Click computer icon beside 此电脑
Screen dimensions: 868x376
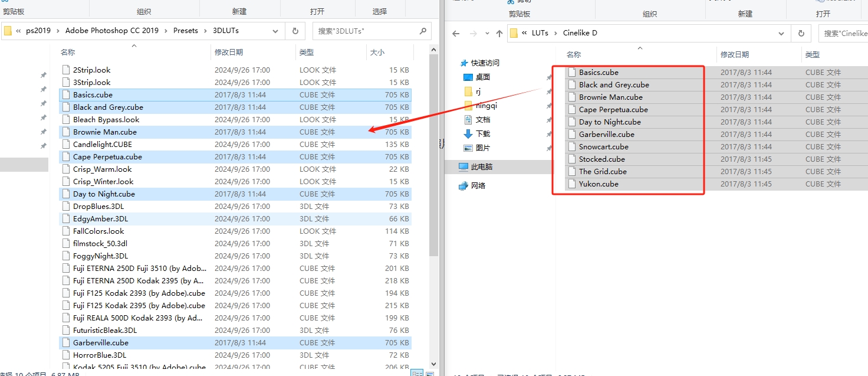[463, 167]
